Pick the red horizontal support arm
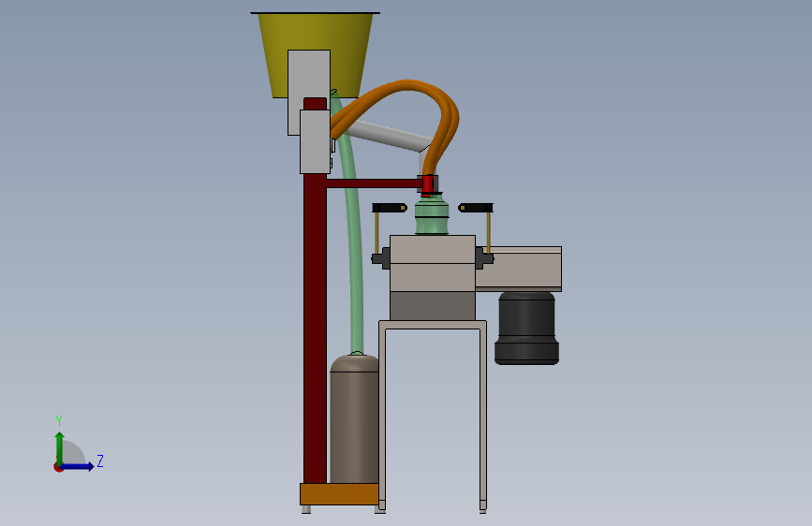The image size is (812, 526). click(x=373, y=183)
